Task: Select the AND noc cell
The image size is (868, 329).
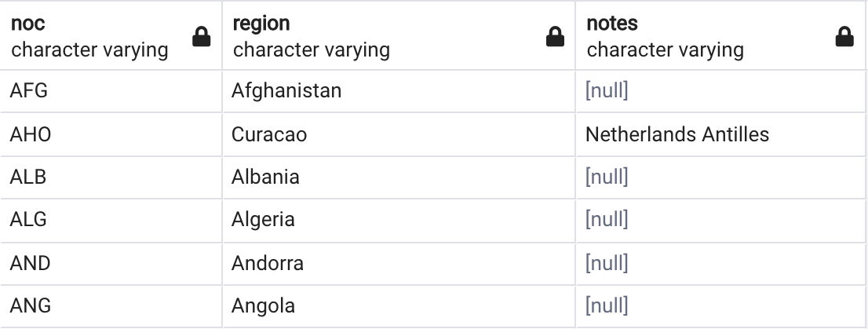Action: (x=111, y=264)
